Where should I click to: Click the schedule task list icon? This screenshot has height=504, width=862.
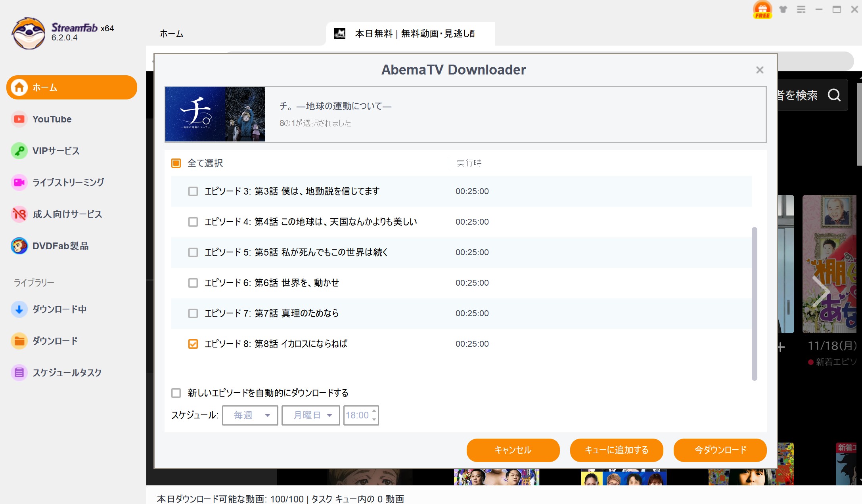(19, 372)
